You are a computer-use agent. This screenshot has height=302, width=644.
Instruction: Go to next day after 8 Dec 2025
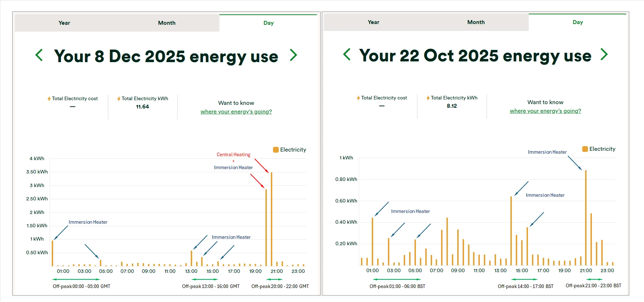[x=293, y=55]
